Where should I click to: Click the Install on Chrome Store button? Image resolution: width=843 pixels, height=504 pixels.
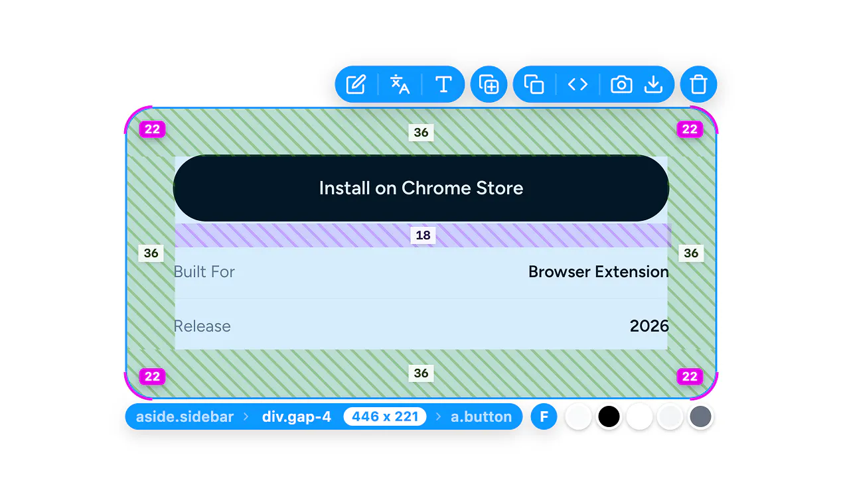click(x=421, y=188)
